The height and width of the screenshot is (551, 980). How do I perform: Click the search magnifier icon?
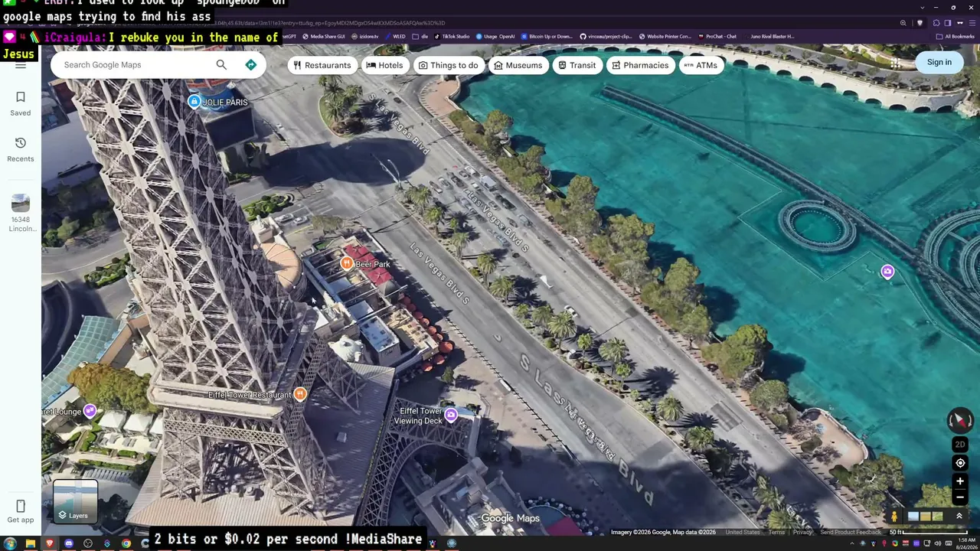click(221, 65)
